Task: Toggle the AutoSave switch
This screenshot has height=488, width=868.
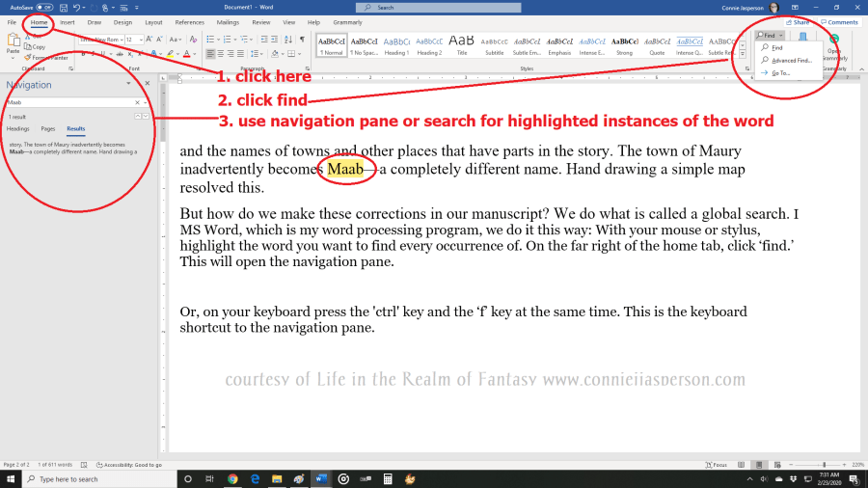Action: coord(43,7)
